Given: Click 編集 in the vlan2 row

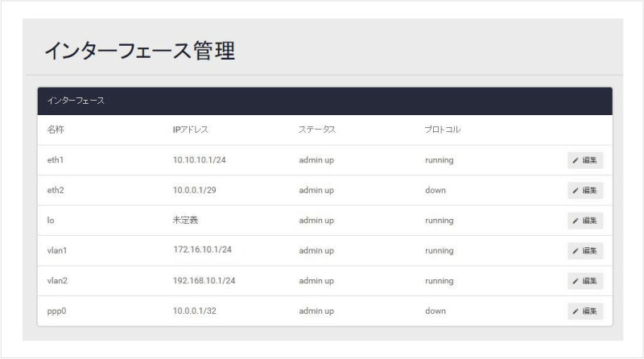Looking at the screenshot, I should 585,281.
